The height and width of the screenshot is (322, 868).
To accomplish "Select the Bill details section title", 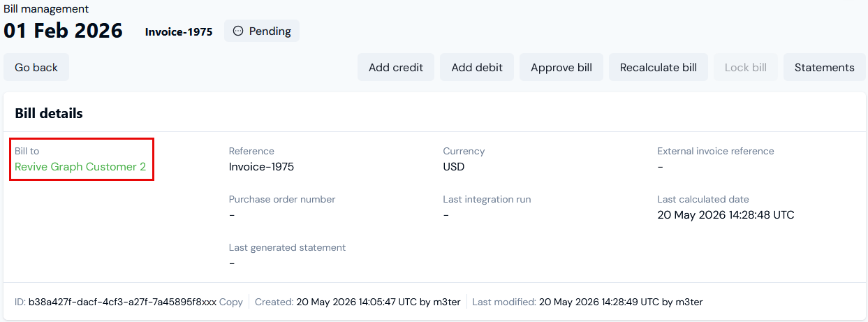I will tap(49, 113).
